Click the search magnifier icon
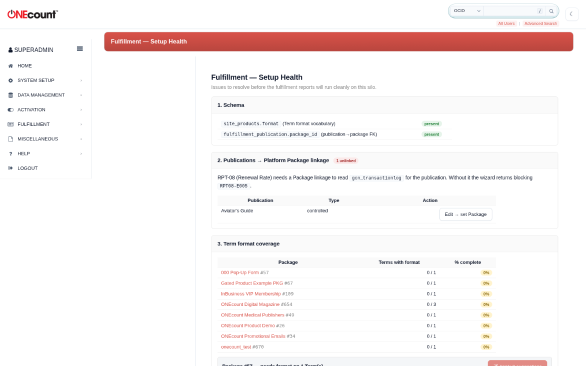 551,11
